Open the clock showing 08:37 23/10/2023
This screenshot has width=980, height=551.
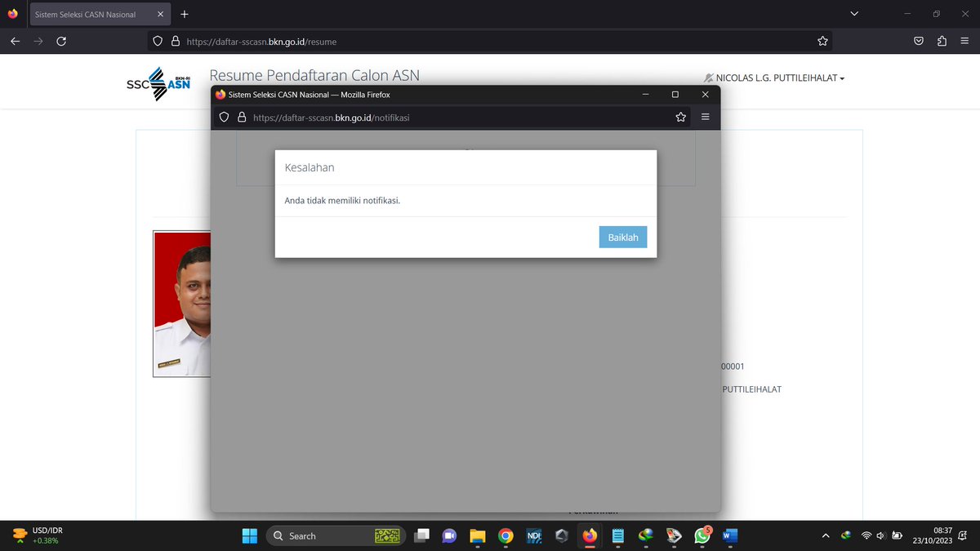(933, 535)
